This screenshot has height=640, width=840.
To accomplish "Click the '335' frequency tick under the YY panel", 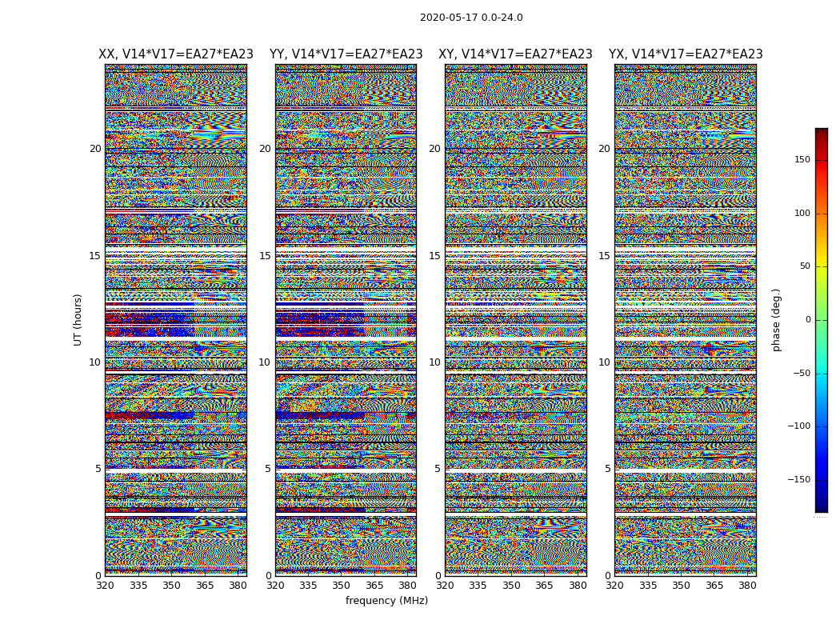I will coord(308,586).
